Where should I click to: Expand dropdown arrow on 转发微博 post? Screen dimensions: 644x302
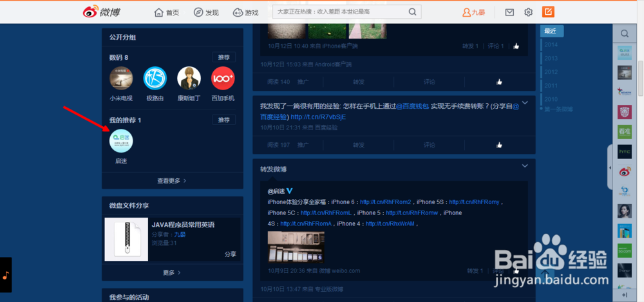524,165
